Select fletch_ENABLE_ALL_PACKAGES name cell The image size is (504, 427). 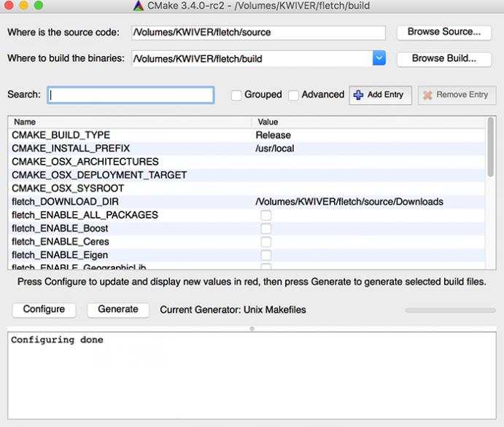tap(85, 215)
